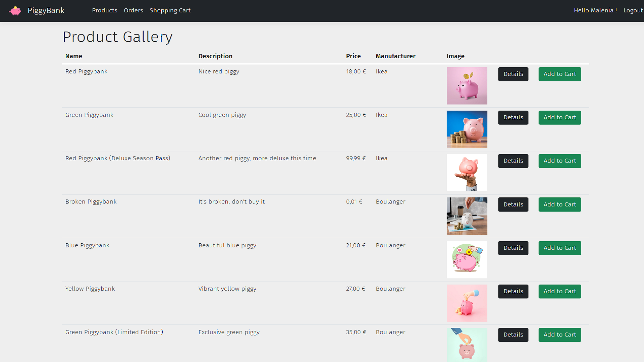
Task: Open the Products menu item
Action: tap(105, 10)
